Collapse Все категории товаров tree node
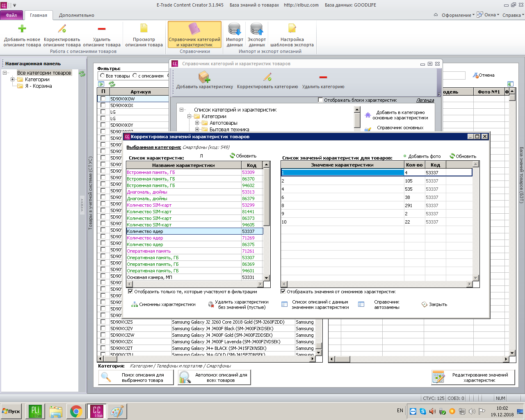Screen dimensions: 525x420 tap(5, 73)
